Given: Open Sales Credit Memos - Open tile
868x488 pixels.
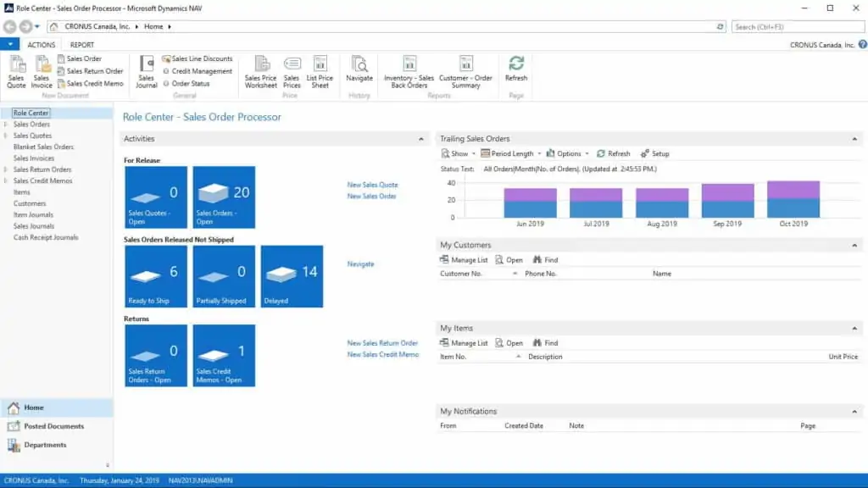Looking at the screenshot, I should [224, 355].
